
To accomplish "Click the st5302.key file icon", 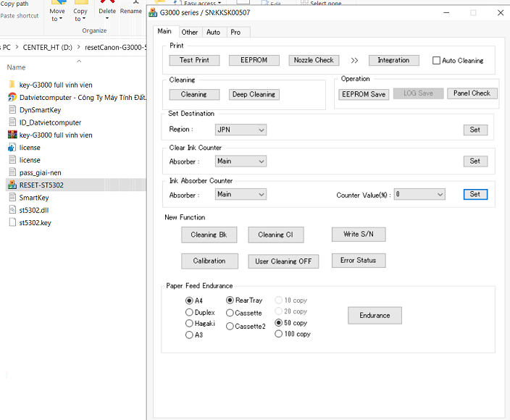I will tap(12, 222).
